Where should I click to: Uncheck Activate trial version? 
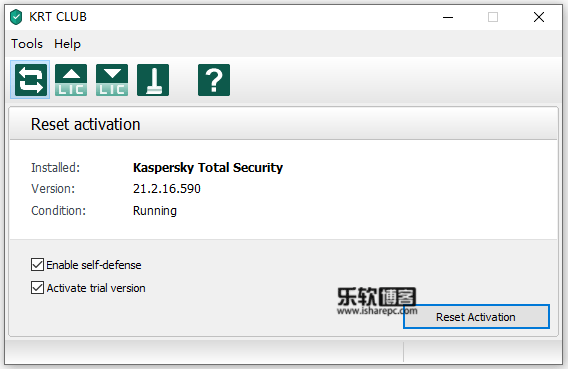pyautogui.click(x=37, y=288)
